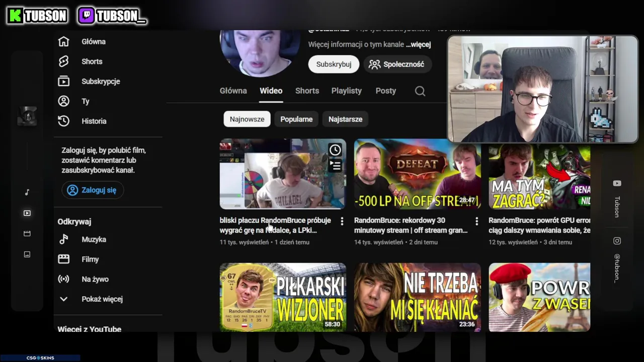Image resolution: width=644 pixels, height=362 pixels.
Task: Click the image icon on the left strip
Action: [27, 254]
